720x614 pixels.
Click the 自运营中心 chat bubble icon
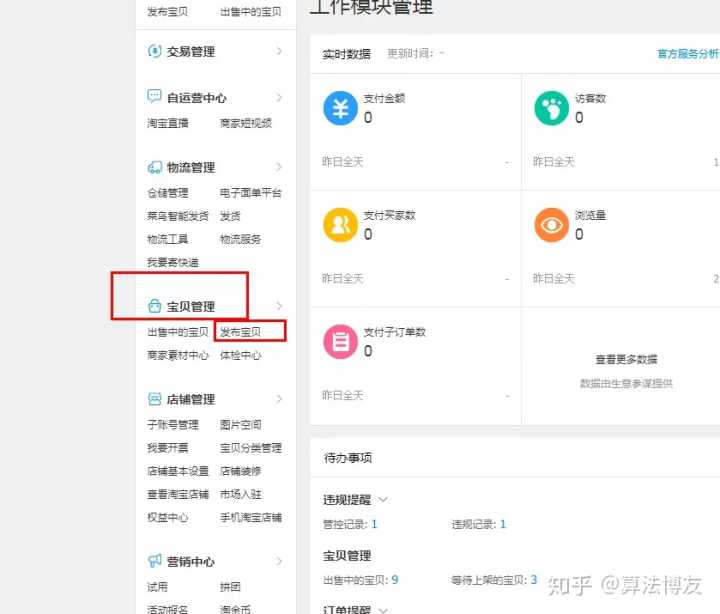(154, 96)
